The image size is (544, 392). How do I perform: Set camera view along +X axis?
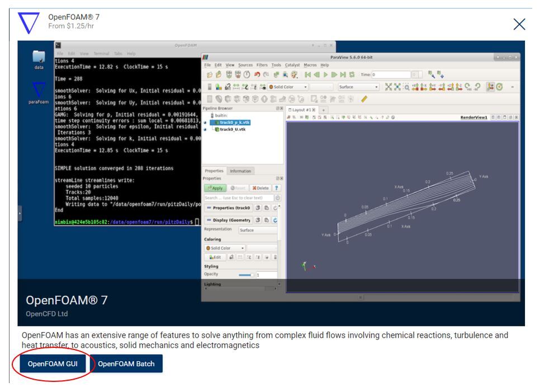415,87
